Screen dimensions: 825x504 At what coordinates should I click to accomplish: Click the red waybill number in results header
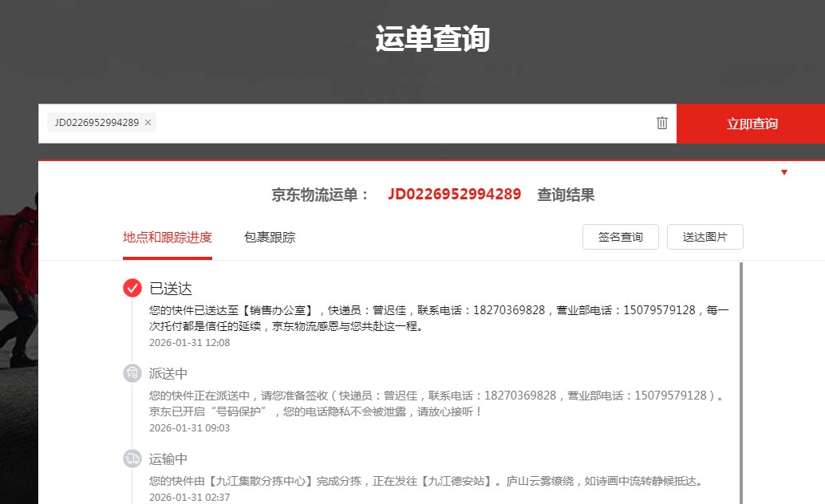pos(454,195)
